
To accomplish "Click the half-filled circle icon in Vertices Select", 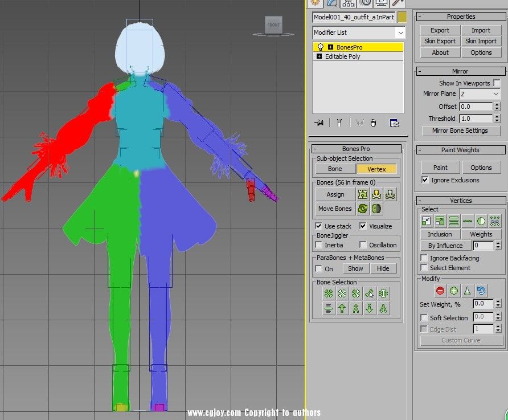I will (481, 221).
